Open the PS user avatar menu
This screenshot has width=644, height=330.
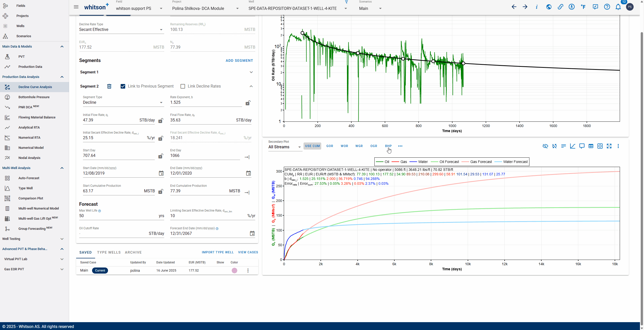[630, 7]
